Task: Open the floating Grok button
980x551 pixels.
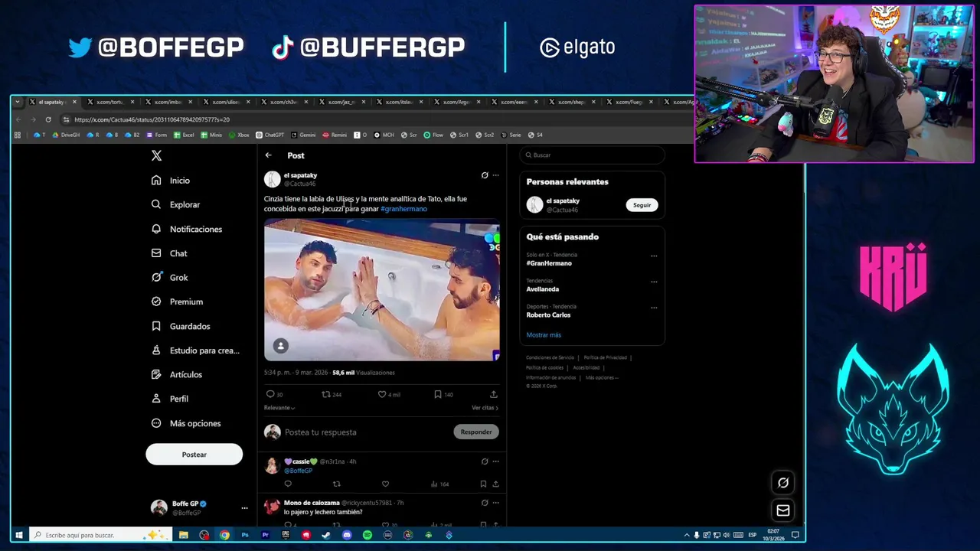Action: coord(782,483)
